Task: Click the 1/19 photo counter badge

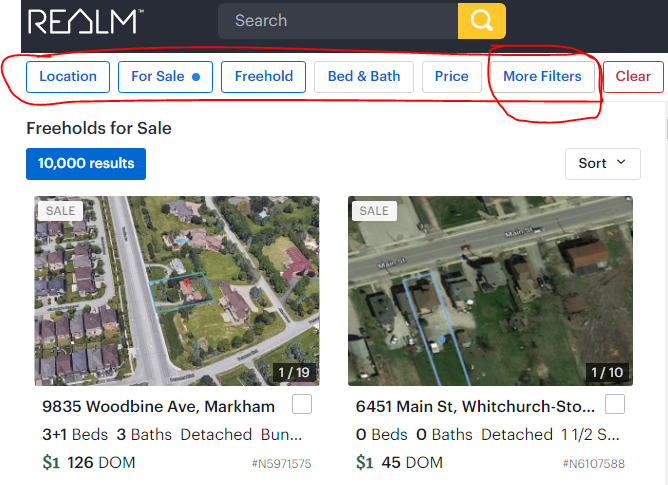Action: (x=294, y=372)
